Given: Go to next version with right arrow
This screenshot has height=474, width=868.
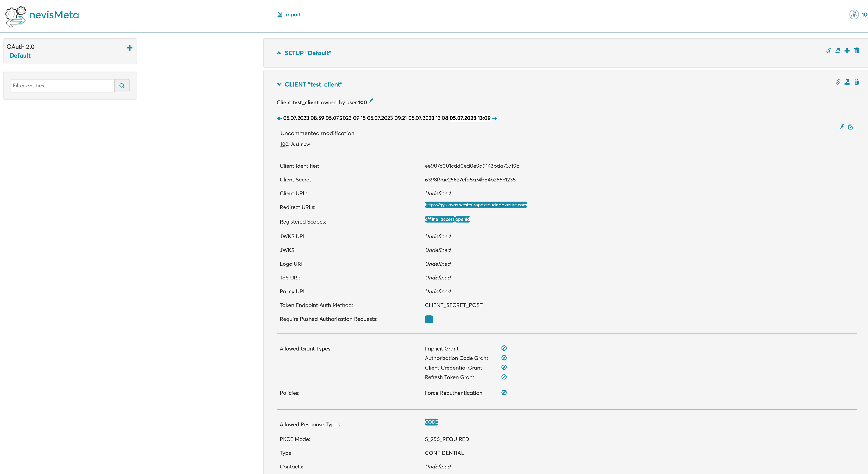Looking at the screenshot, I should (495, 118).
